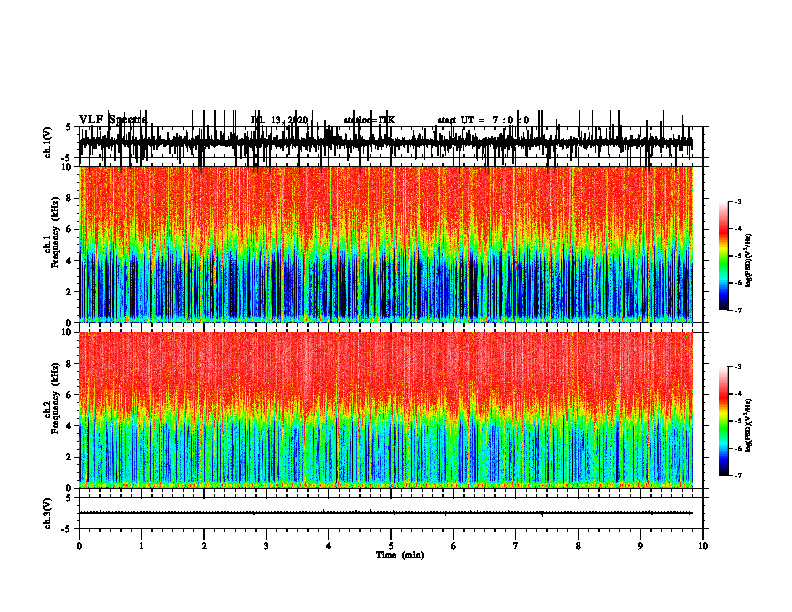Viewport: 792px width, 612px height.
Task: Click the "10" kHz tick on ch.2 spectrogram
Action: [67, 332]
